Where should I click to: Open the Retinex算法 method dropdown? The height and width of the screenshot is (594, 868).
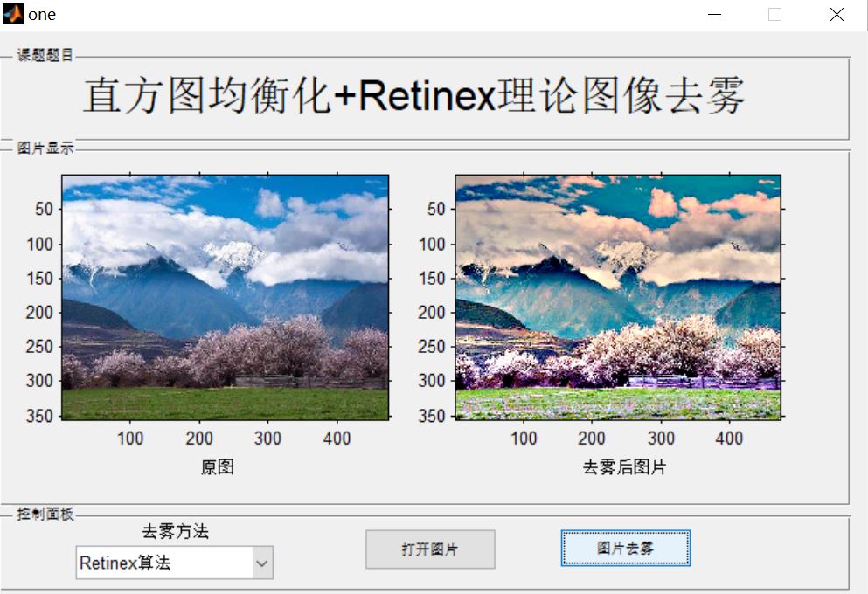click(174, 563)
